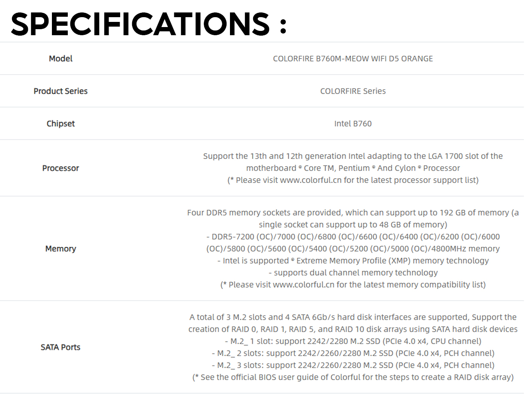The image size is (532, 410).
Task: Click the official BIOS user guide note
Action: 353,377
